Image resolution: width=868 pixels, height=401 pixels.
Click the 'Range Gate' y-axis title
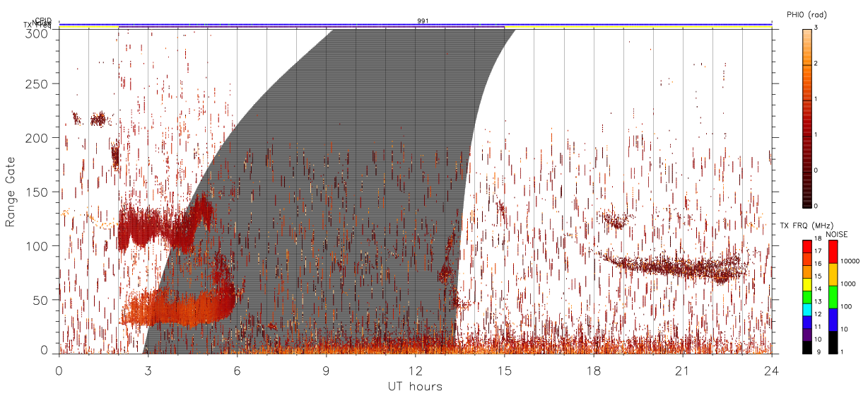11,192
